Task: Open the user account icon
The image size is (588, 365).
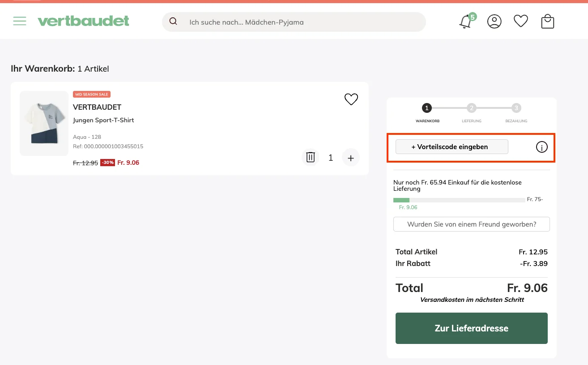Action: [494, 21]
